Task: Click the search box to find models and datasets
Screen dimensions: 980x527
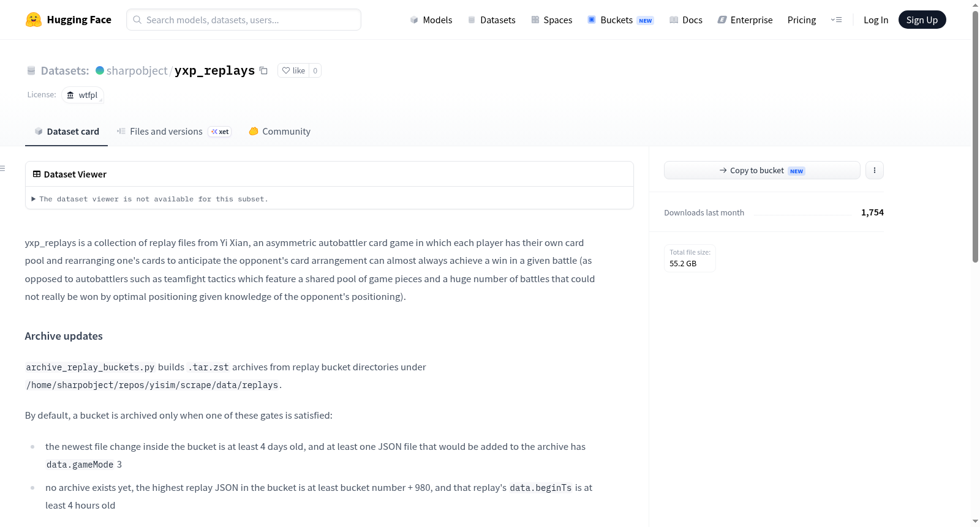Action: pos(244,20)
